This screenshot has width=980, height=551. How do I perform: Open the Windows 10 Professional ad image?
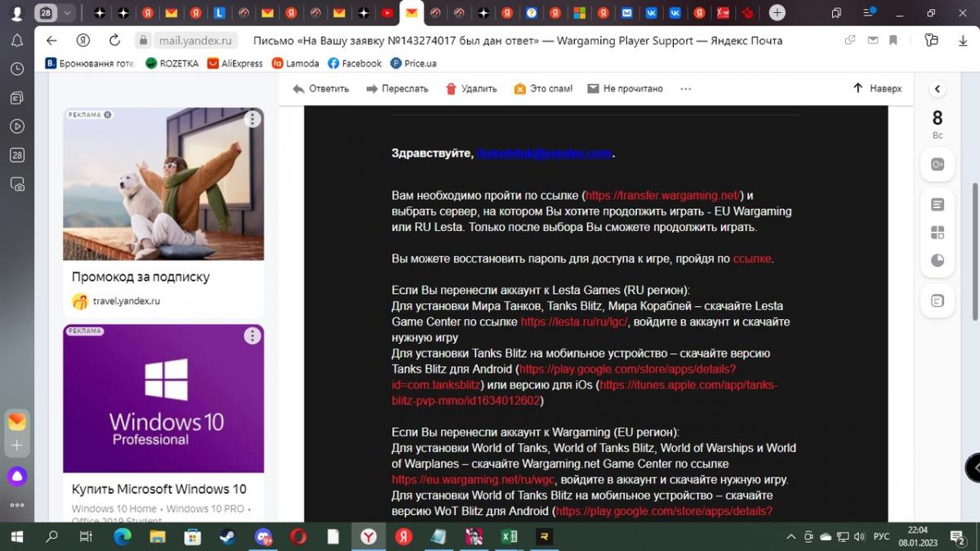pyautogui.click(x=163, y=398)
